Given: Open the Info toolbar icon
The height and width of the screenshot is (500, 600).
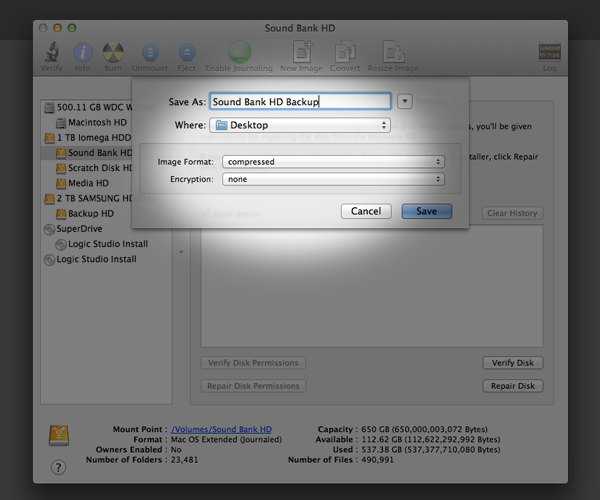Looking at the screenshot, I should click(83, 52).
